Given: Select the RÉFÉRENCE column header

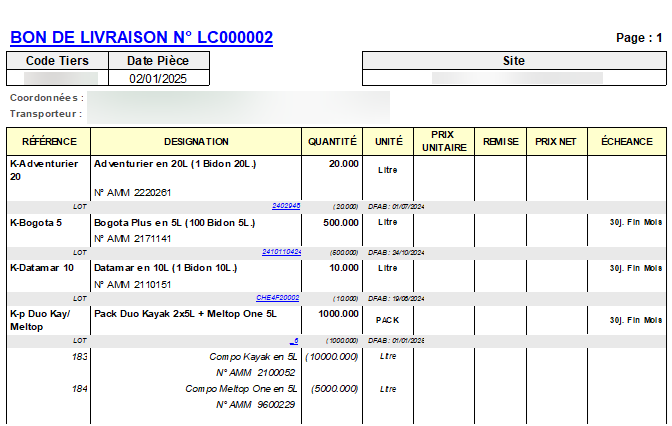Looking at the screenshot, I should pyautogui.click(x=48, y=142).
